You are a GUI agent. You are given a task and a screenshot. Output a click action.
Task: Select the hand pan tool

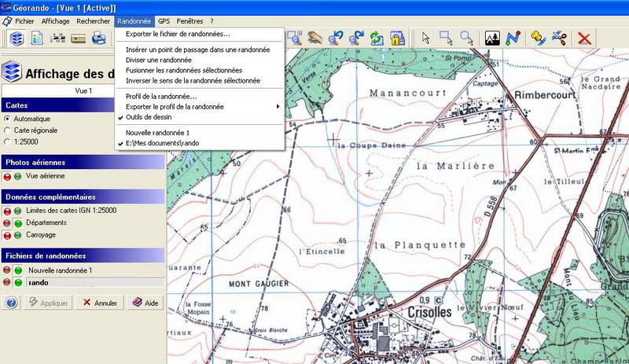coord(314,38)
